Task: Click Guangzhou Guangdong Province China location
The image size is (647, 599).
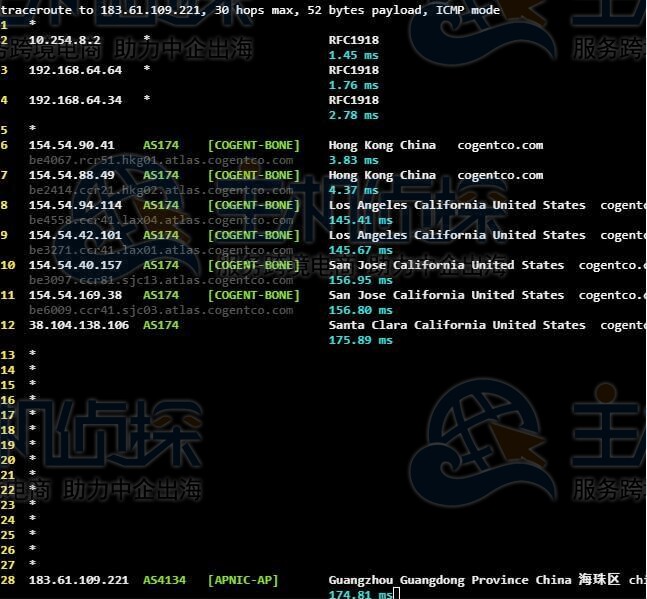Action: [x=450, y=580]
